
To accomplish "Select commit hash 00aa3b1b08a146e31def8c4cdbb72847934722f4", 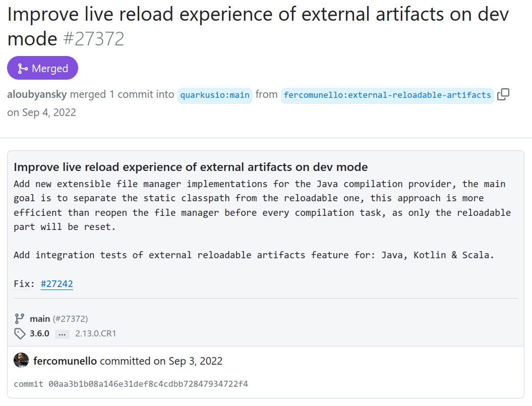I will pos(151,384).
